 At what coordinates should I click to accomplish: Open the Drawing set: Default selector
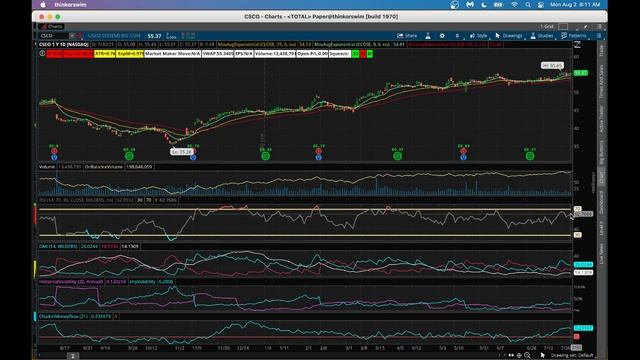pos(572,356)
